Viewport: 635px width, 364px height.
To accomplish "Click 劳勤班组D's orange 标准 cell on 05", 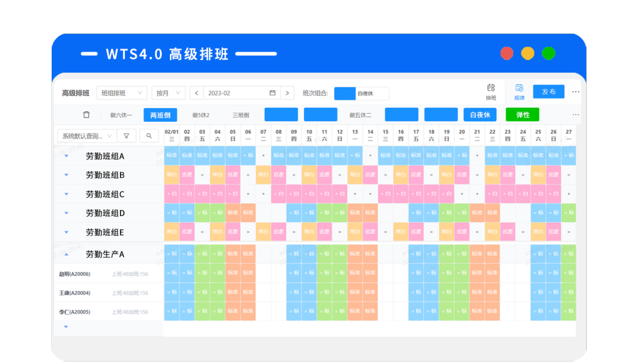I will point(232,213).
